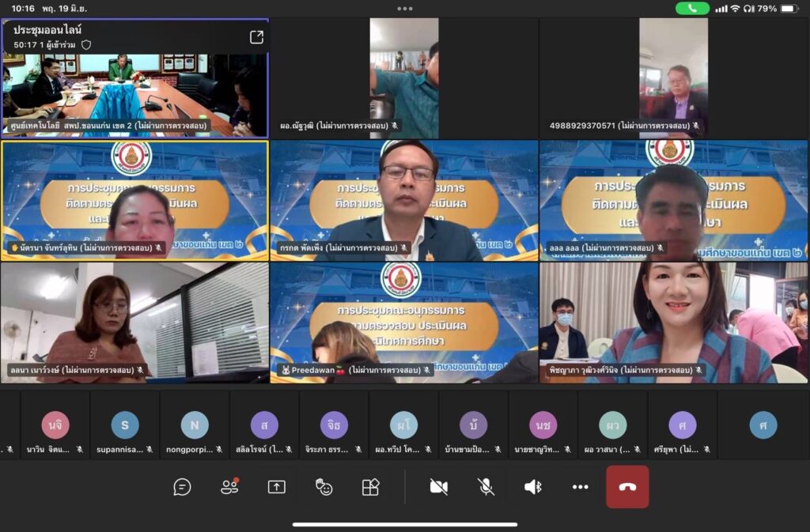The height and width of the screenshot is (532, 810).
Task: Open the apps and views icon
Action: [x=370, y=487]
